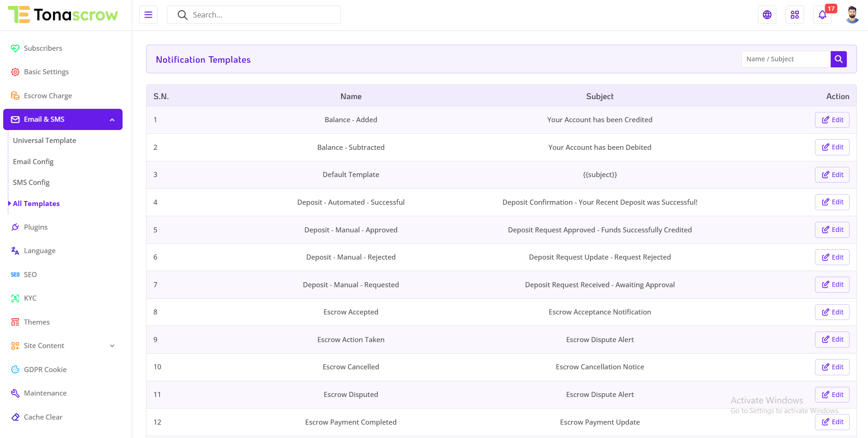Click the admin profile avatar
Screen dimensions: 868x438
[852, 15]
